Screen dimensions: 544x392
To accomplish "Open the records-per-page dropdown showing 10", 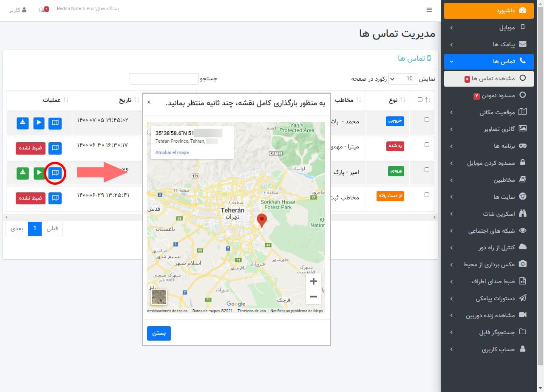I will pos(403,79).
